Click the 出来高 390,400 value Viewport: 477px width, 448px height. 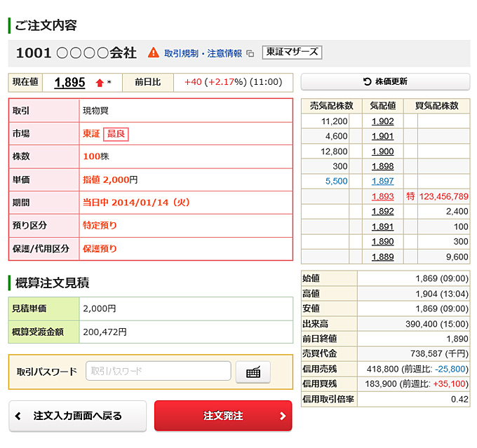point(437,324)
